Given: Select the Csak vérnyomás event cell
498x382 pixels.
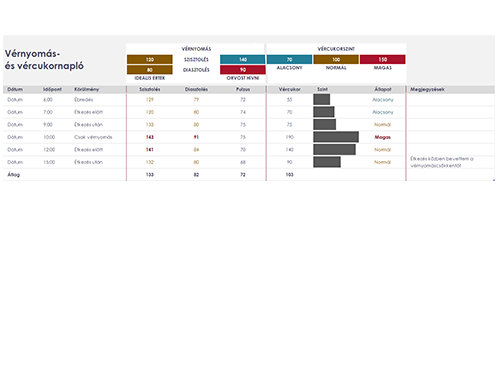Looking at the screenshot, I should point(93,137).
